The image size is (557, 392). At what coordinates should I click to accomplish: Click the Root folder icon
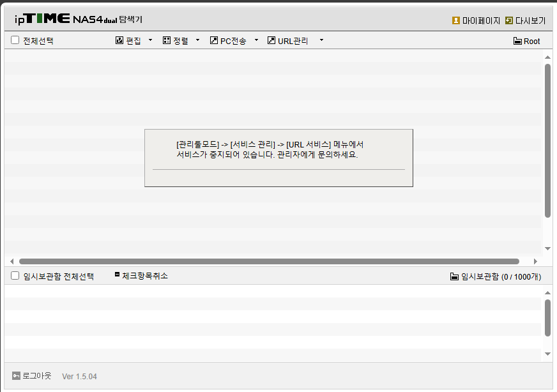(517, 41)
